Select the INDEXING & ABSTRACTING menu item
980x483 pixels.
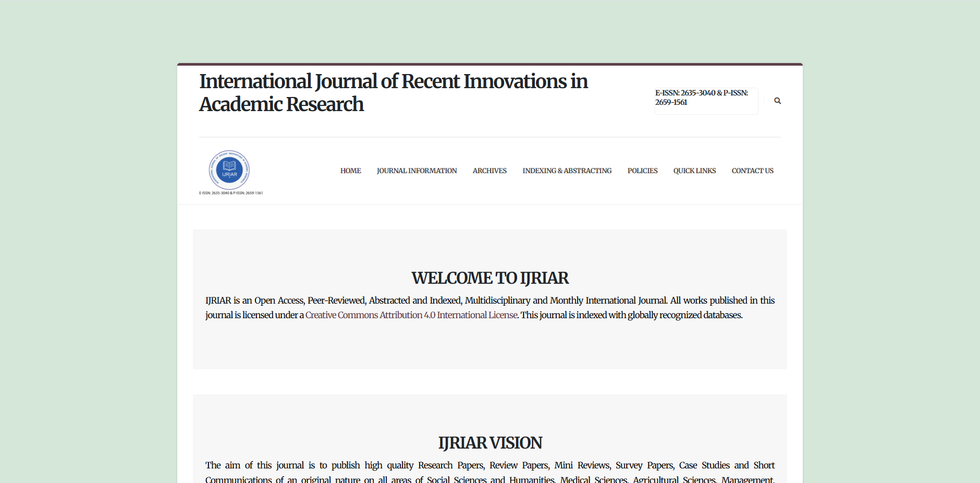[567, 171]
